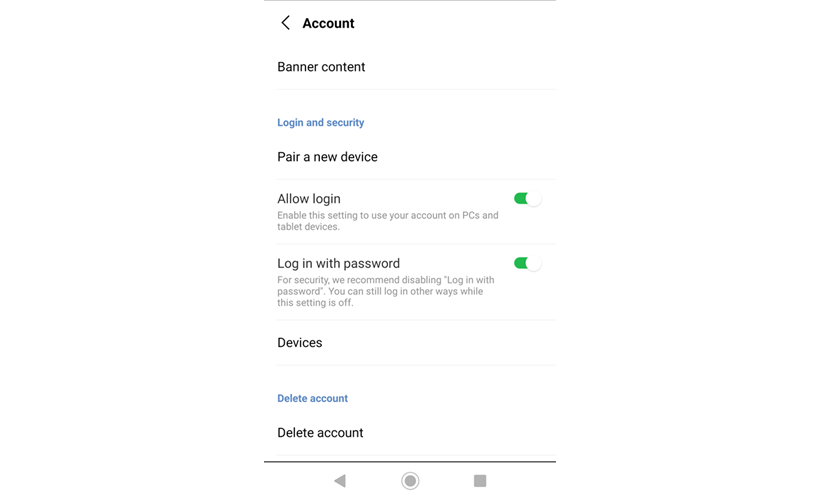
Task: Click the Login and security section header
Action: coord(320,123)
